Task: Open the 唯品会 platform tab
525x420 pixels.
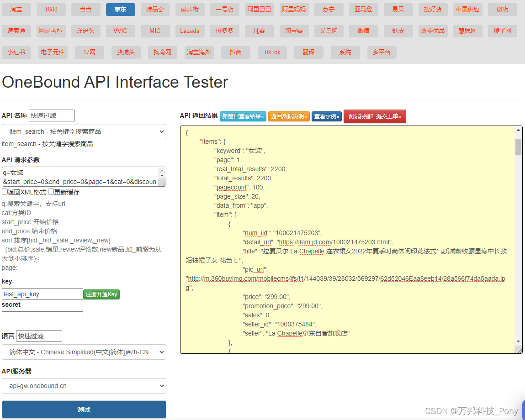Action: pos(155,10)
